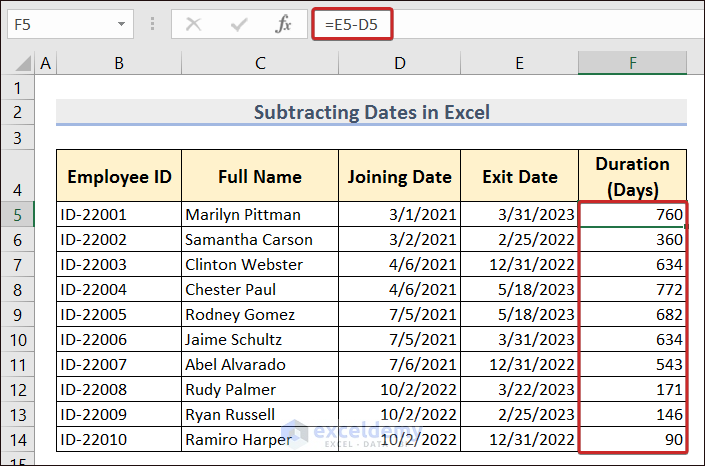Click the Subtracting Dates in Excel title
This screenshot has width=705, height=466.
[x=371, y=112]
